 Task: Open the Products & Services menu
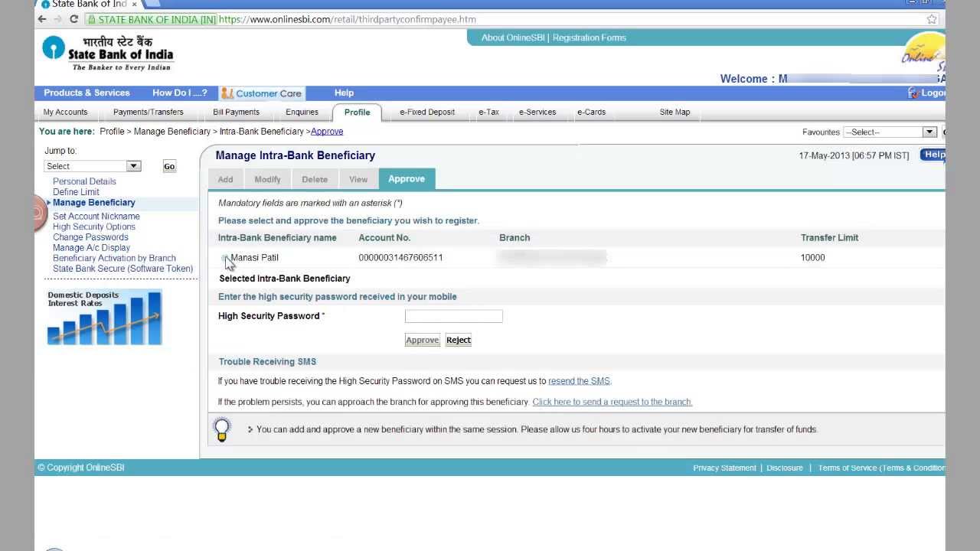tap(87, 93)
